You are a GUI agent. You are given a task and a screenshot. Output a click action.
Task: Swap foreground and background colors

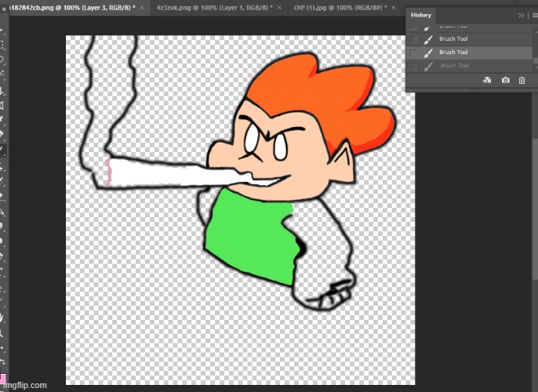pyautogui.click(x=2, y=361)
